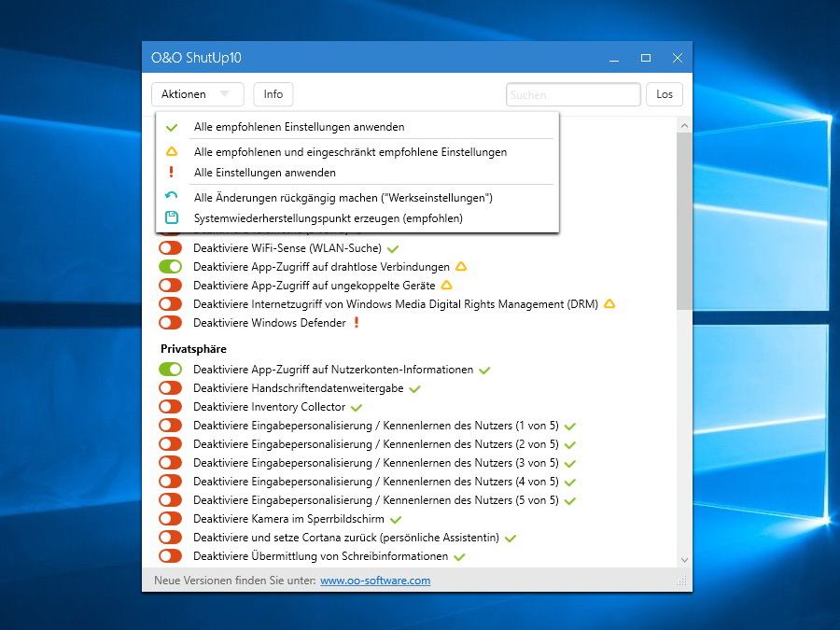
Task: Click green check beside Inventory Collector
Action: [357, 408]
